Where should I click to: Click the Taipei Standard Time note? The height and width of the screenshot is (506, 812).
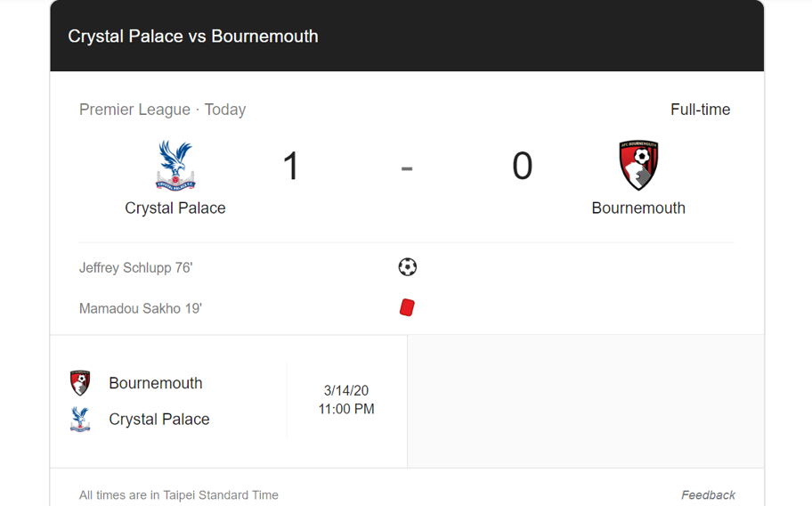[179, 495]
